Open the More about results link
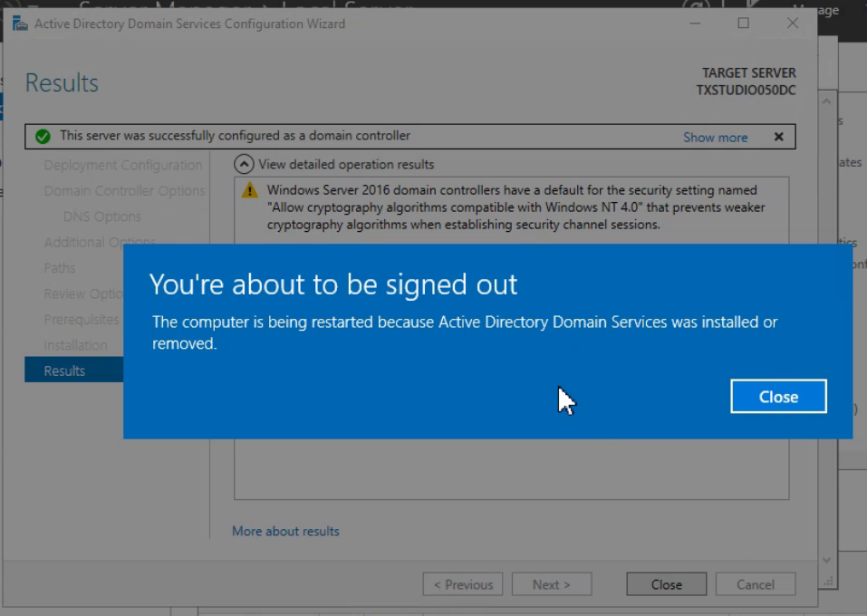This screenshot has height=616, width=867. [285, 531]
